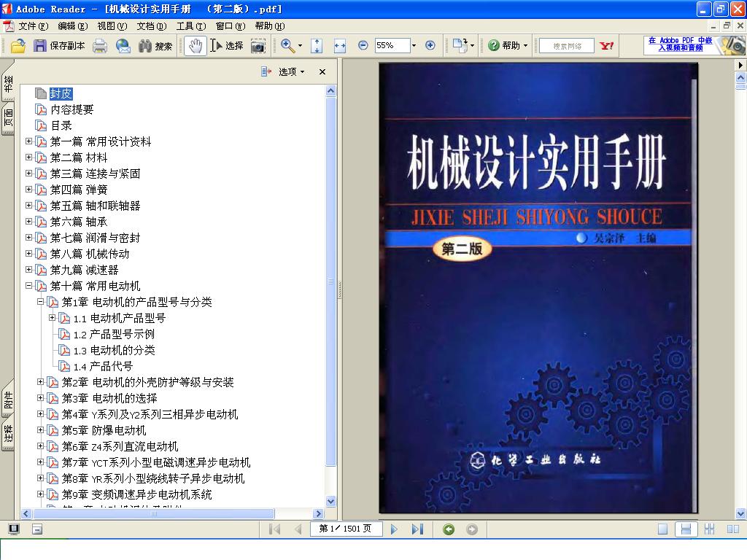Select the Zoom In magnifier tool
Viewport: 747px width, 560px height.
pos(287,46)
